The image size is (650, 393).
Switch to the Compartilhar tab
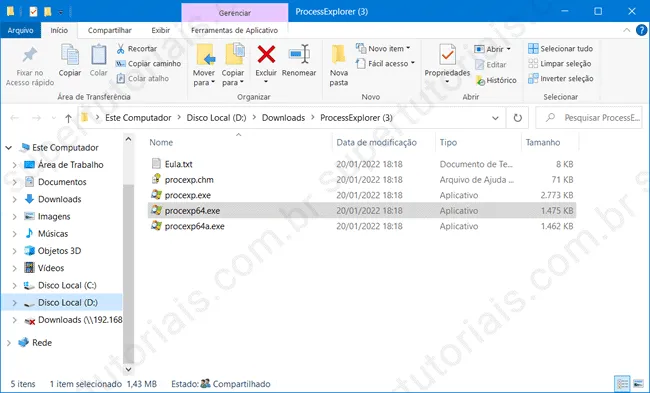tap(109, 30)
